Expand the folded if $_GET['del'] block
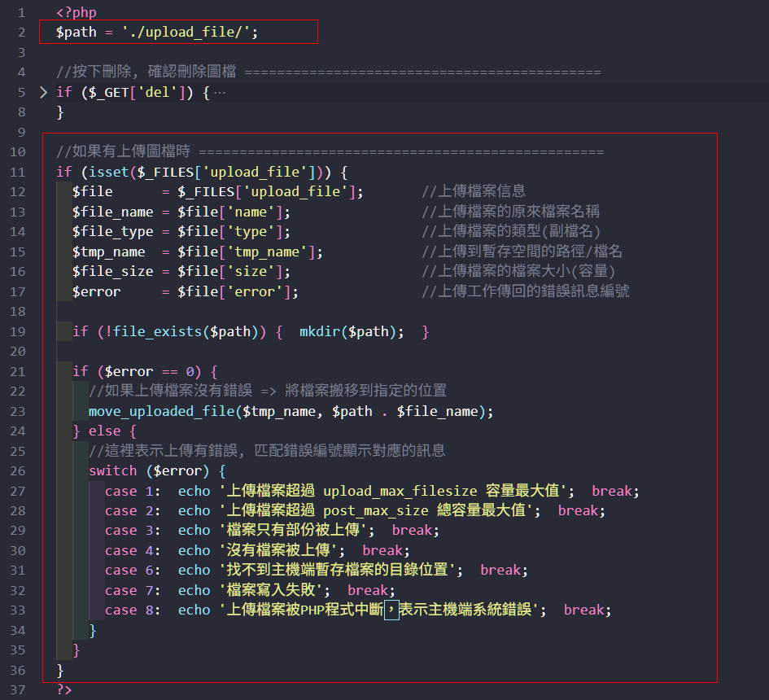 point(43,92)
